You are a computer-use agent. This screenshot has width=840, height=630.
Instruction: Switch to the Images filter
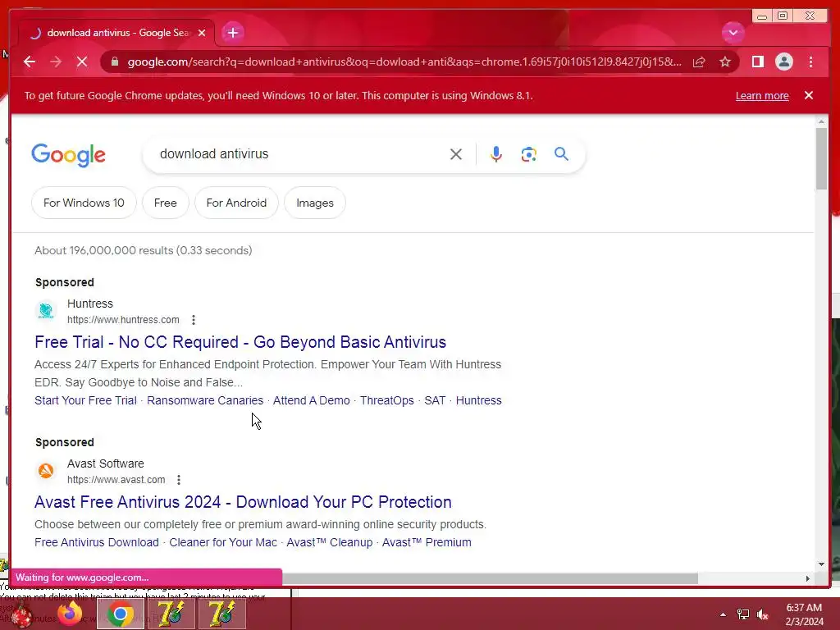[x=315, y=203]
